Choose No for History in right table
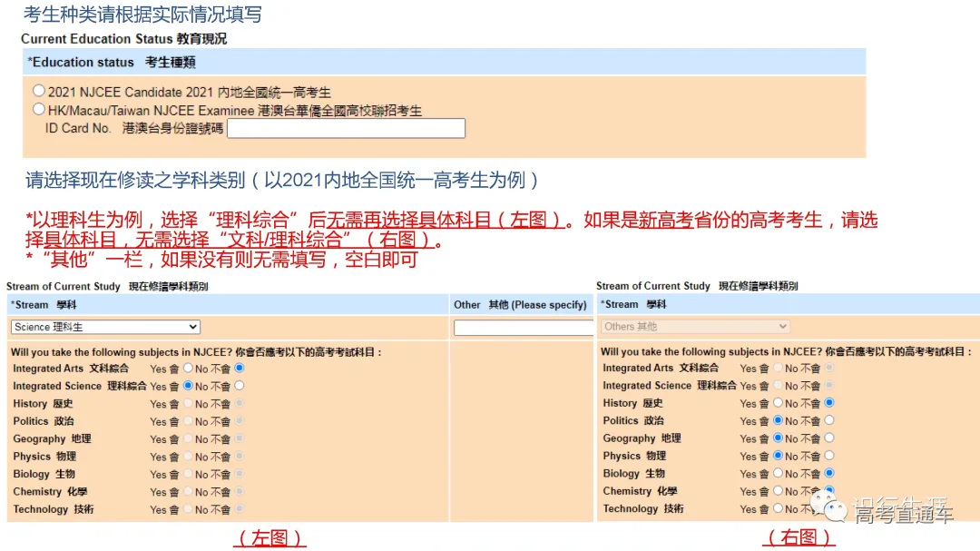980x551 pixels. (x=828, y=403)
